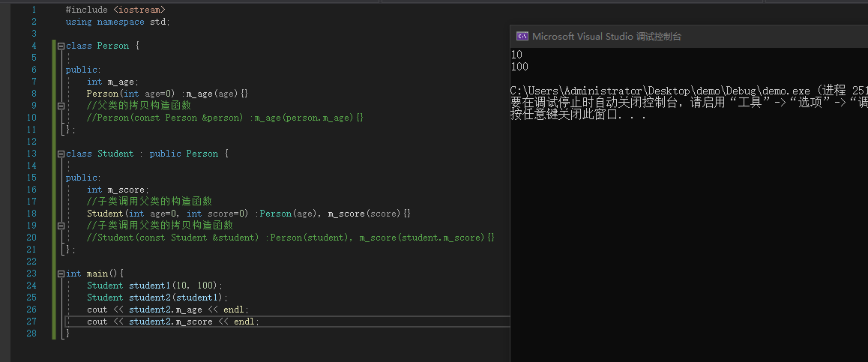Click the console output value 100
868x362 pixels.
pos(519,67)
